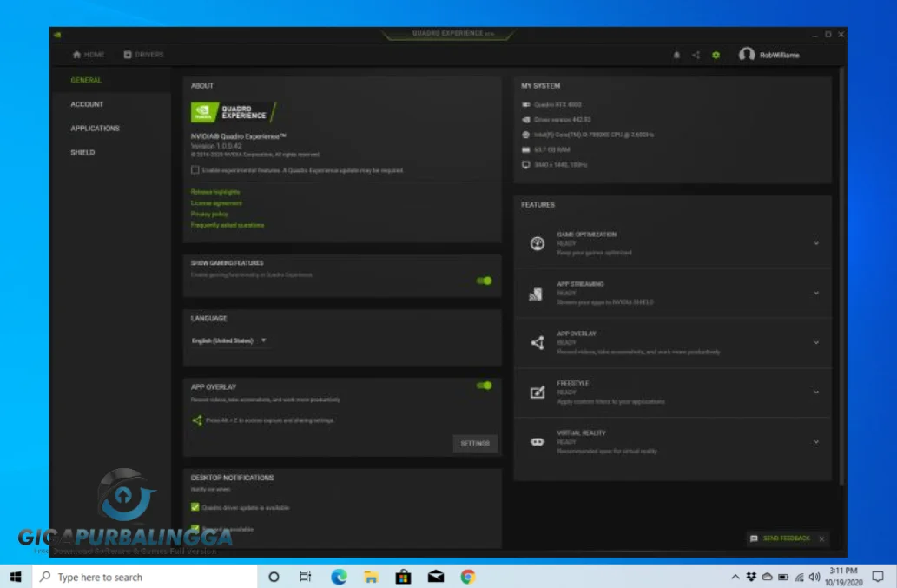Click the Virtual Reality headset icon

point(538,442)
